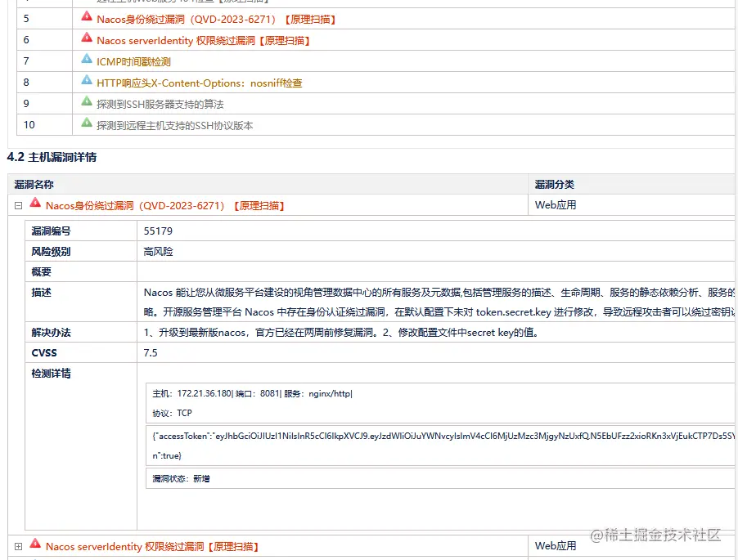Open Nacos serverIdentity 权限绕过漏洞 link in row 6
Screen dimensions: 738x560
click(204, 41)
